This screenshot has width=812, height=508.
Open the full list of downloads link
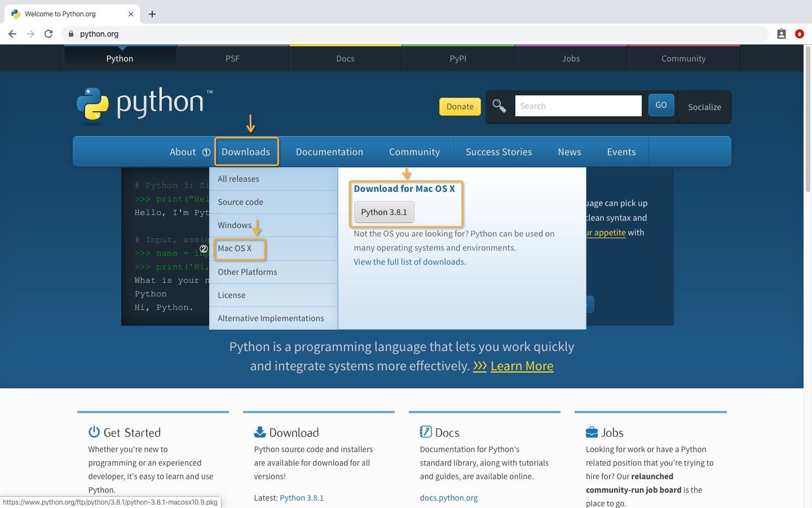[409, 261]
